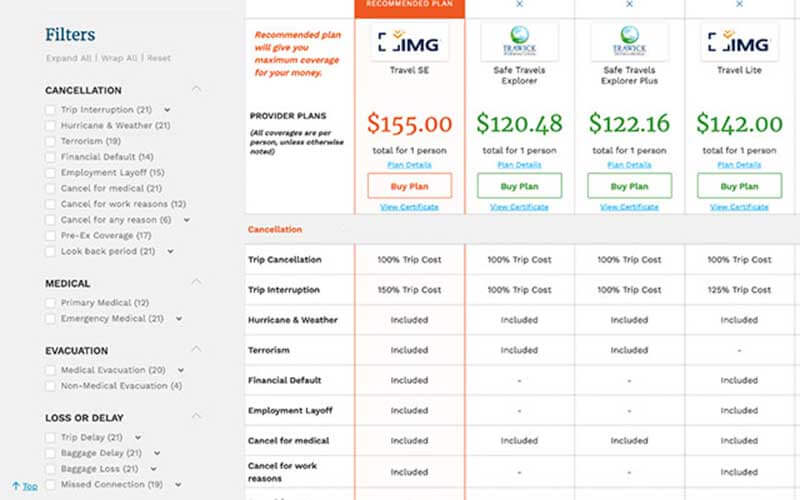Select the Employment Layoff filter checkbox
800x500 pixels.
click(51, 173)
